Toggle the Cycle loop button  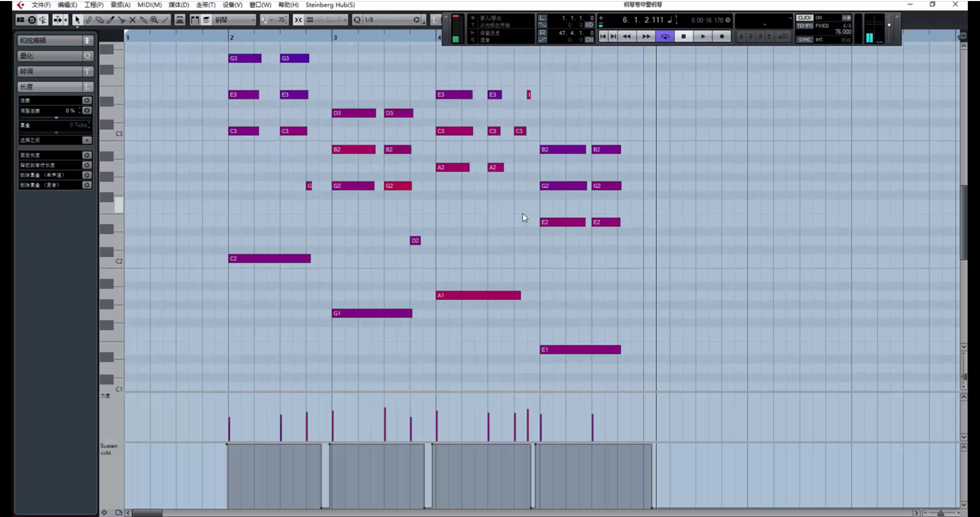(665, 36)
